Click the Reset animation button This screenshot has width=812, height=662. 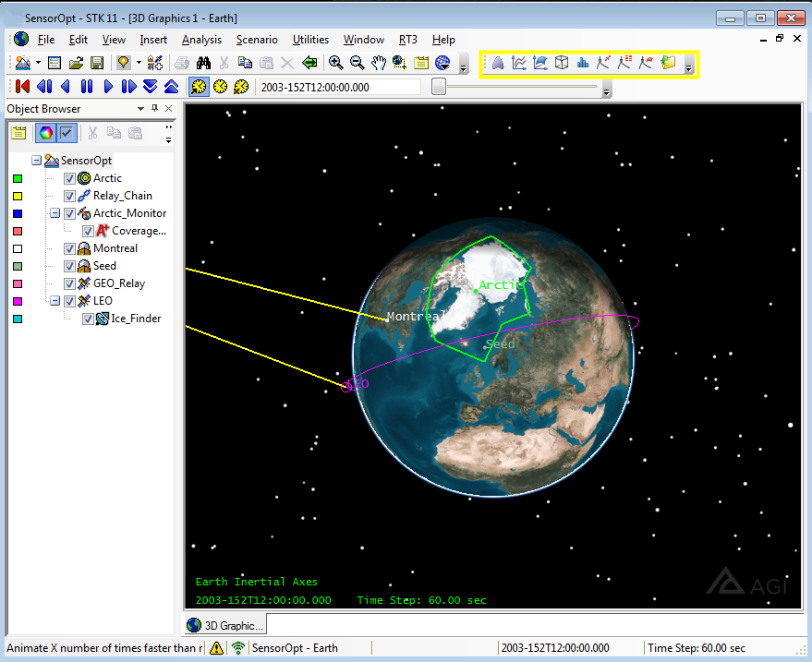click(22, 87)
